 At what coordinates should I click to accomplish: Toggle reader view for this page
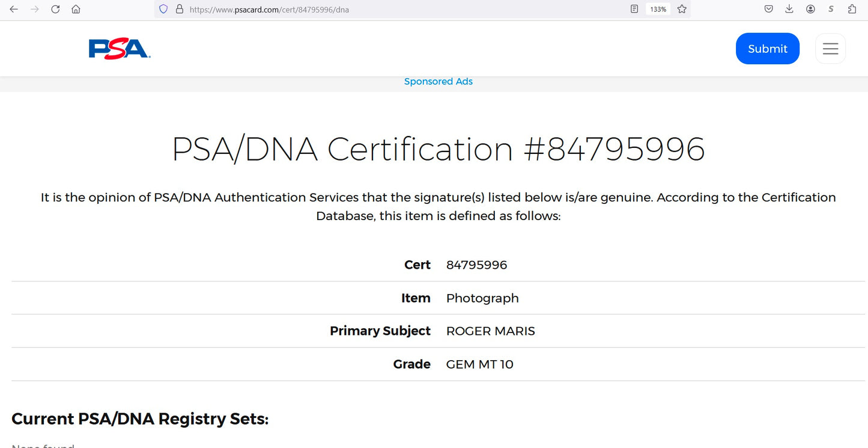click(634, 9)
